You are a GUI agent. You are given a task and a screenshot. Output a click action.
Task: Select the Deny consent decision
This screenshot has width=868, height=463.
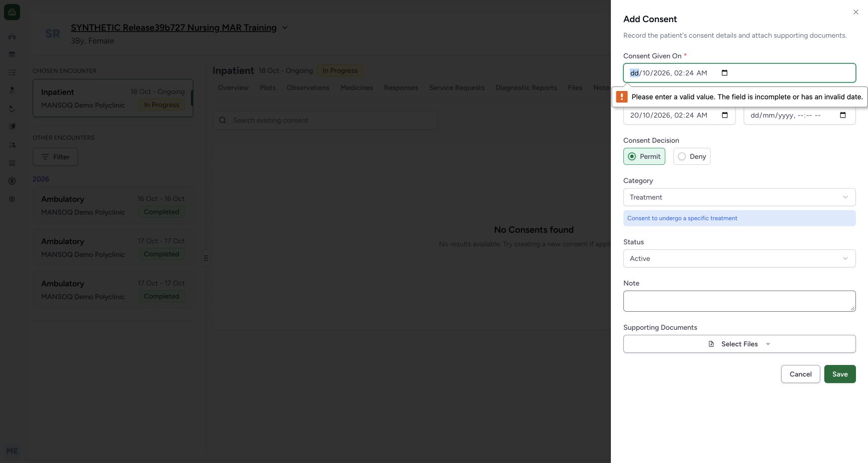pyautogui.click(x=692, y=156)
